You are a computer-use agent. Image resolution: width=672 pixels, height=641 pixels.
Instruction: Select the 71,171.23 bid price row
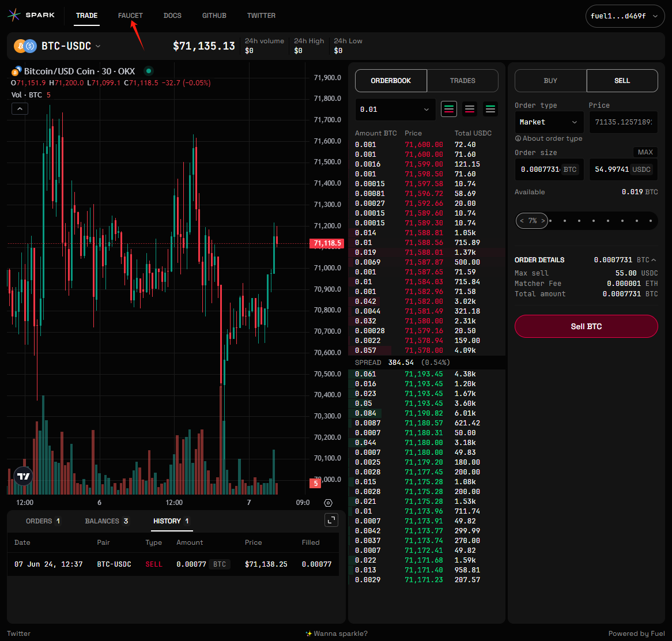coord(427,580)
